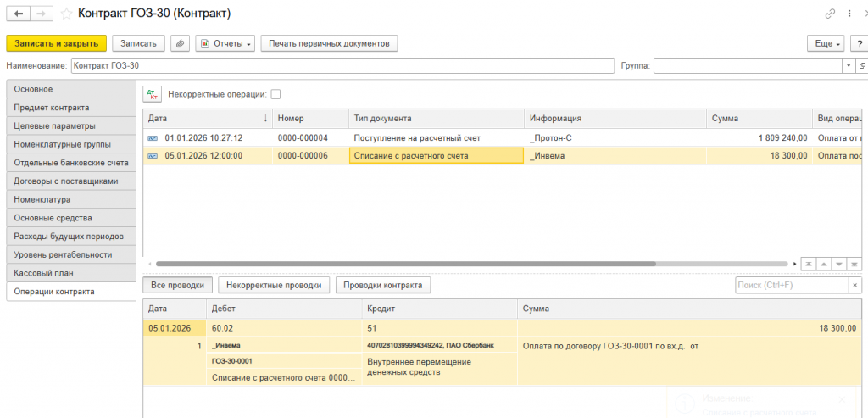Click the _Протон-С cell
Viewport: 868px width, 418px height.
tap(615, 138)
